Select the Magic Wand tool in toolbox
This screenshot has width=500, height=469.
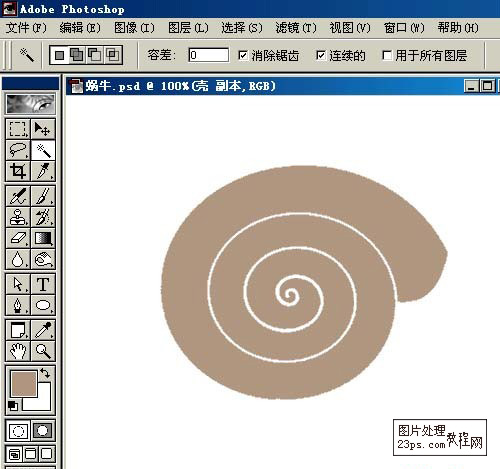(x=43, y=150)
